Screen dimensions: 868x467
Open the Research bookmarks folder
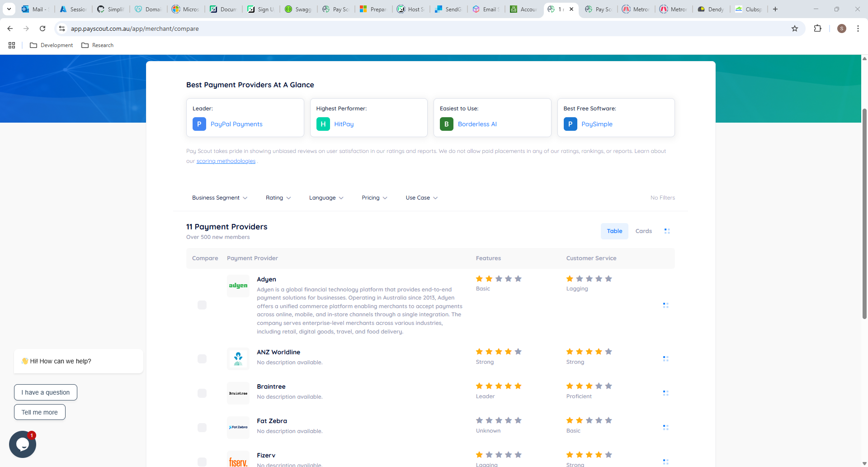98,45
